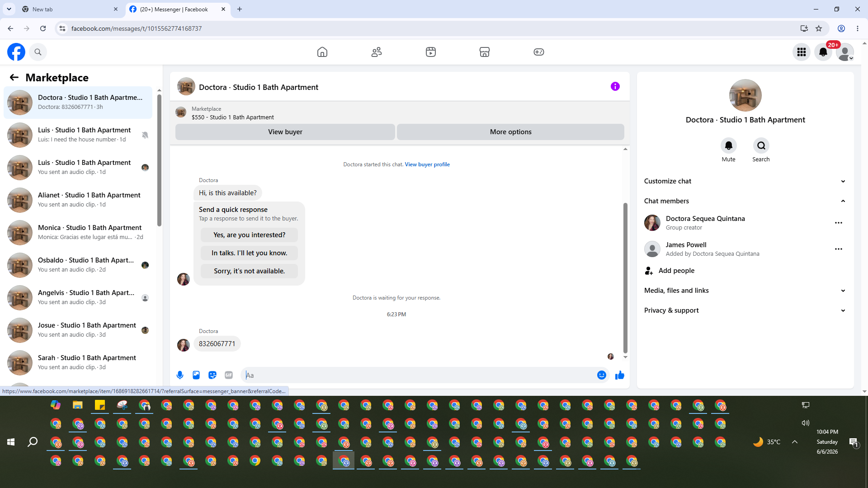Open the tab search dropdown arrow

pos(9,9)
